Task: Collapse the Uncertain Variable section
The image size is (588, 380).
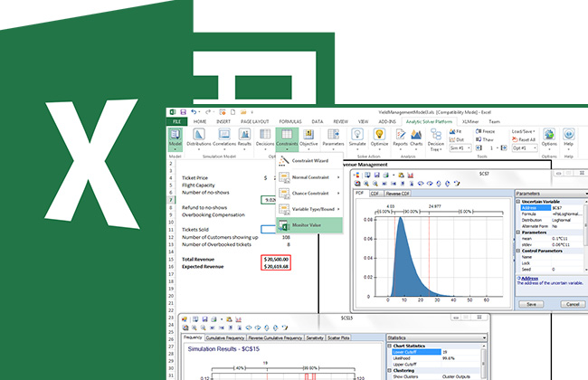Action: coord(518,202)
